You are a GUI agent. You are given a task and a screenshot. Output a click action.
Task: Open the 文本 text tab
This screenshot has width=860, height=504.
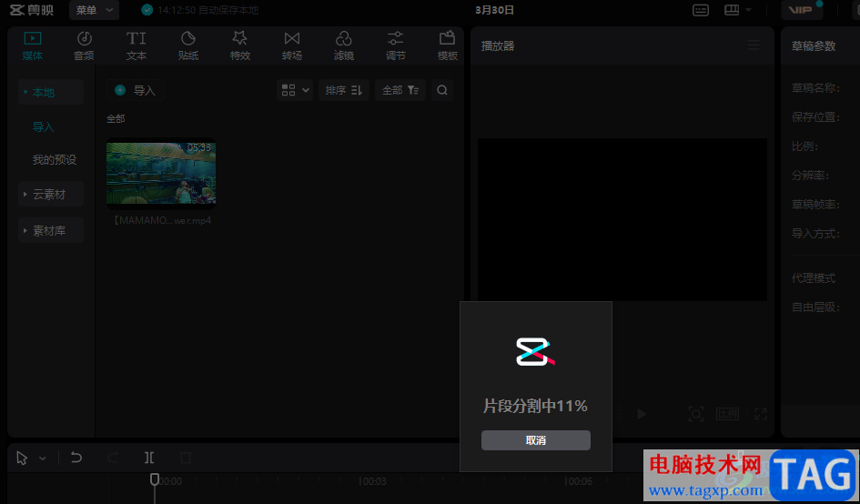pos(136,46)
